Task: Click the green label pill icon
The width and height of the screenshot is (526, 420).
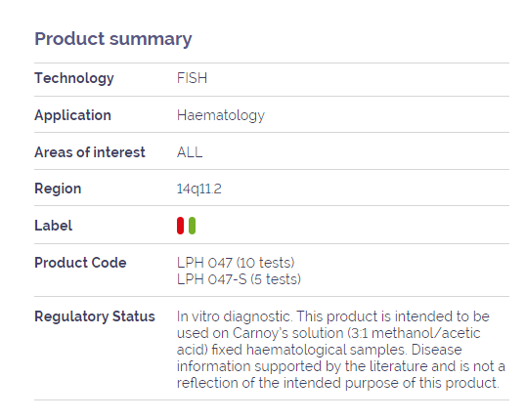Action: (x=192, y=226)
